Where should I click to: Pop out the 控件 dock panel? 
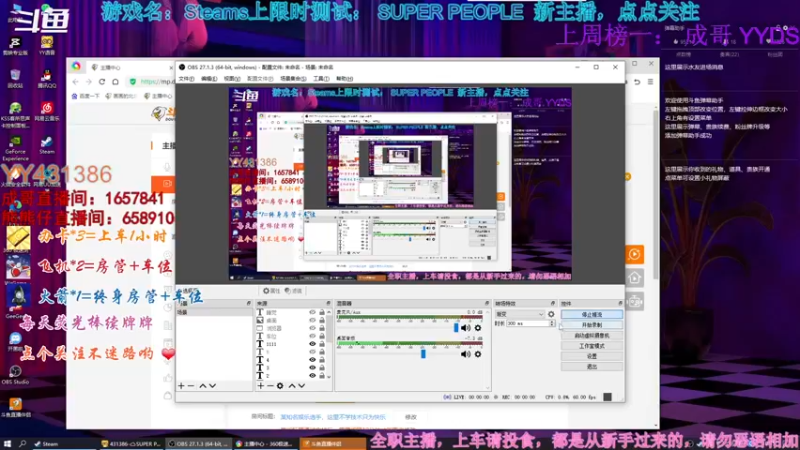(620, 304)
